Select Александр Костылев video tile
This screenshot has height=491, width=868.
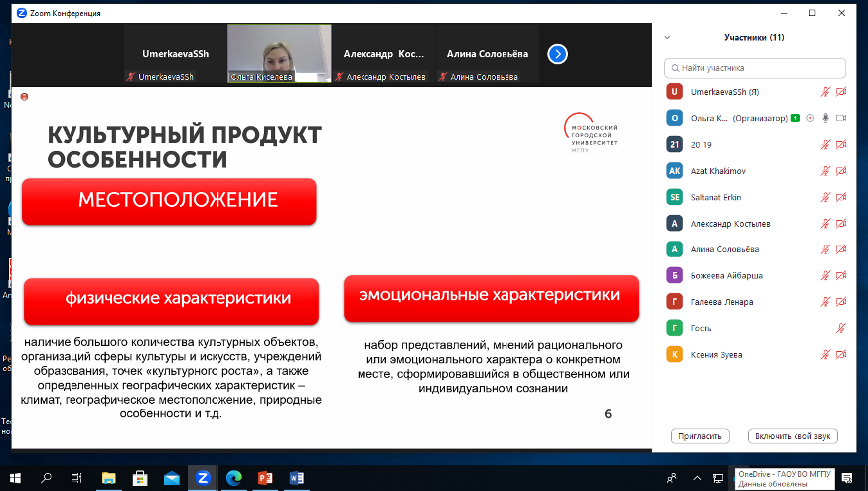[384, 54]
